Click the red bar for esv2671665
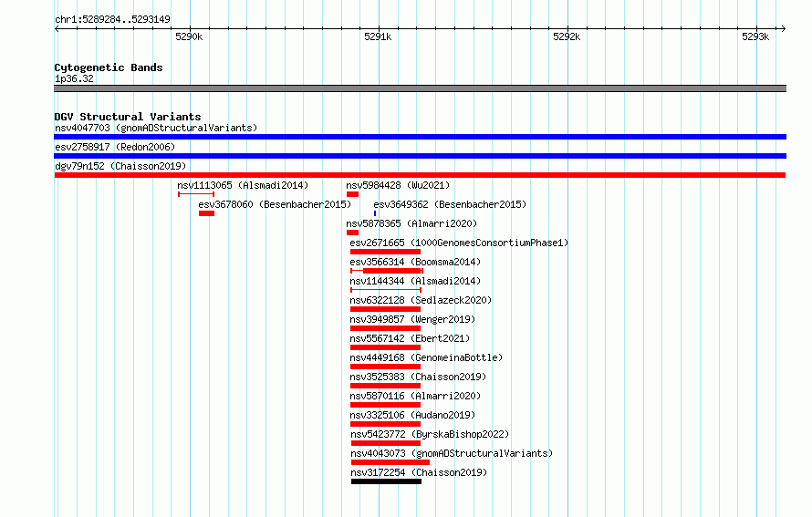Viewport: 812px width, 517px height. point(385,252)
